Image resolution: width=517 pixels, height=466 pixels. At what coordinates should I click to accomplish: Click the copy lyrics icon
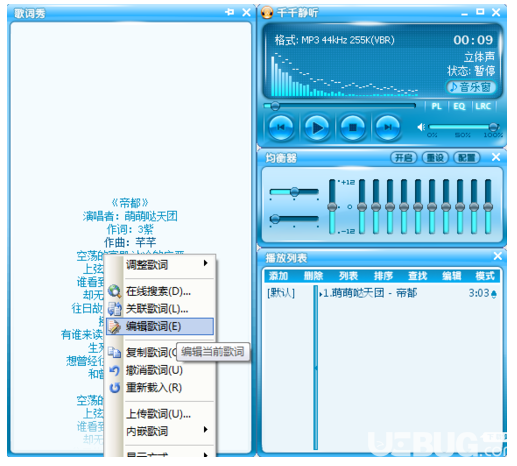point(115,352)
